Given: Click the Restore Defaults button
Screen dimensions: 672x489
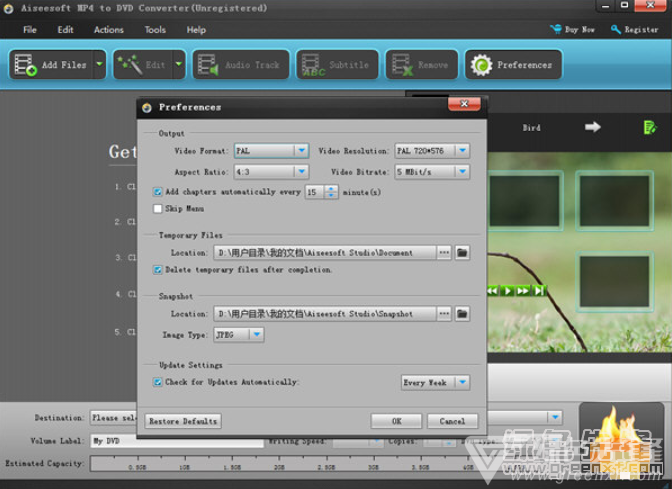Looking at the screenshot, I should click(183, 421).
